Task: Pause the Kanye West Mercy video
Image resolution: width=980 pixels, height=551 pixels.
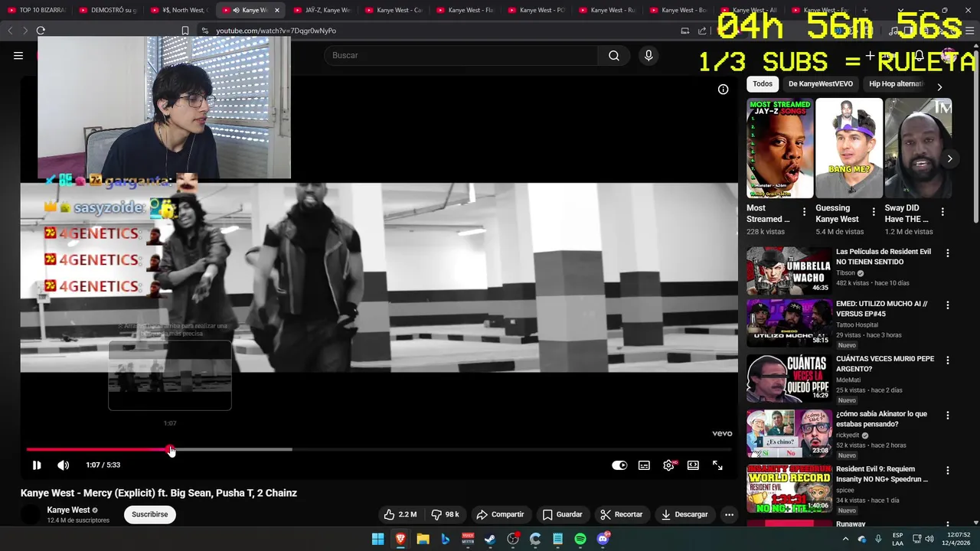Action: pos(37,465)
